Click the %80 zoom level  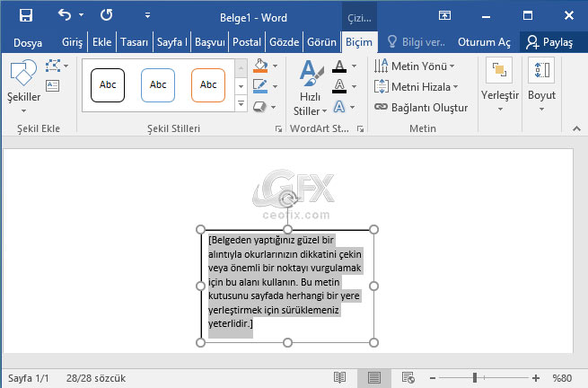[562, 378]
